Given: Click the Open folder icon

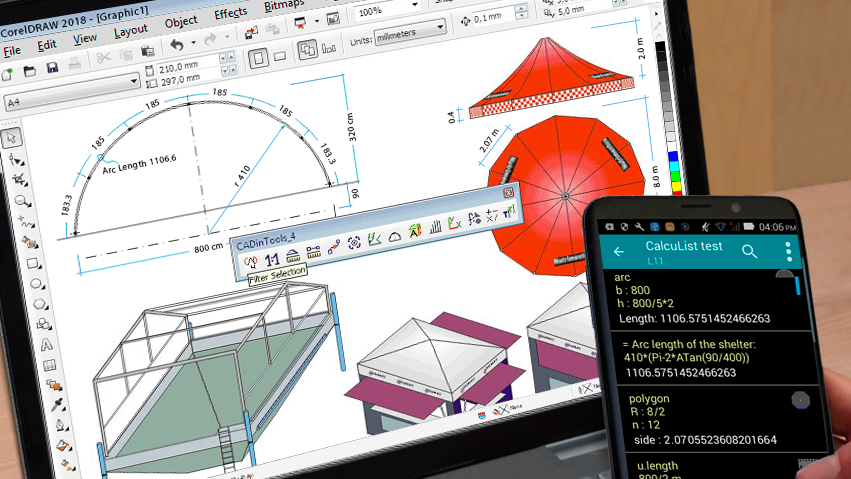Looking at the screenshot, I should (30, 70).
